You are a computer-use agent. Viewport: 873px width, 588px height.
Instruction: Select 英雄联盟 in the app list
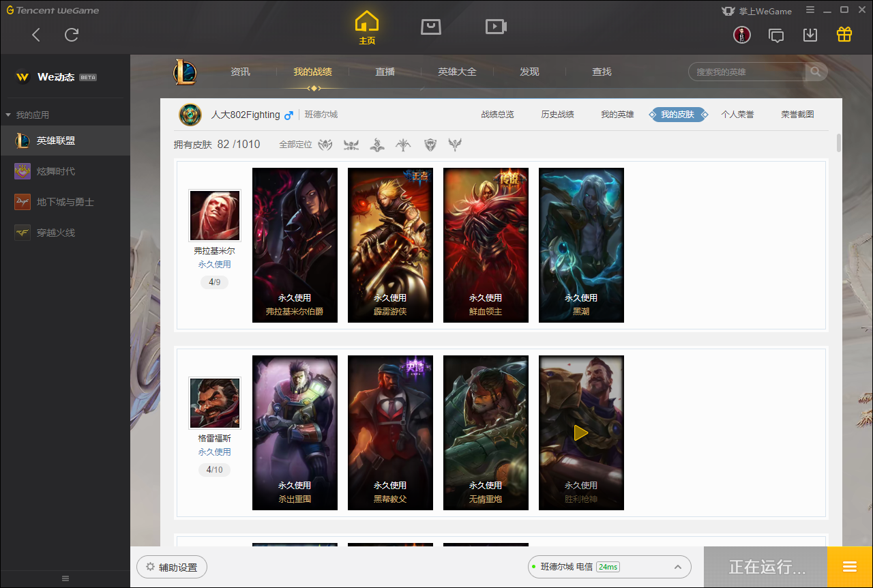(65, 141)
